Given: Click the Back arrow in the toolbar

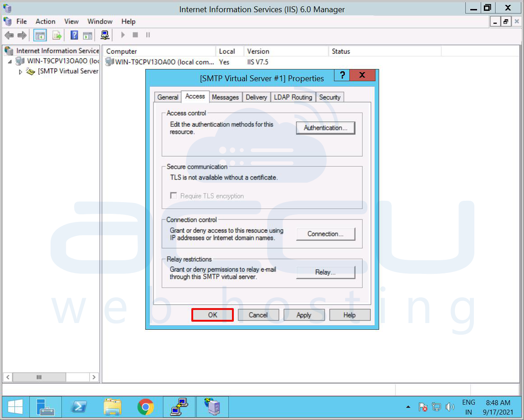Looking at the screenshot, I should click(9, 35).
